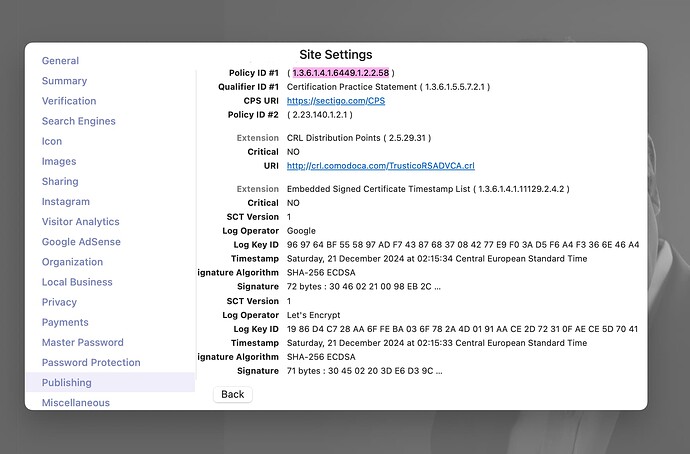Open Miscellaneous settings
The height and width of the screenshot is (454, 690).
coord(76,403)
